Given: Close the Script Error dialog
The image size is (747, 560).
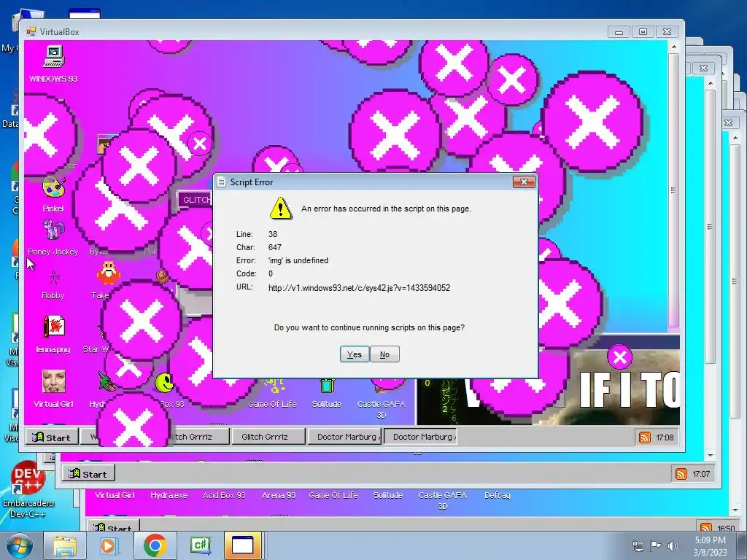Looking at the screenshot, I should point(524,182).
